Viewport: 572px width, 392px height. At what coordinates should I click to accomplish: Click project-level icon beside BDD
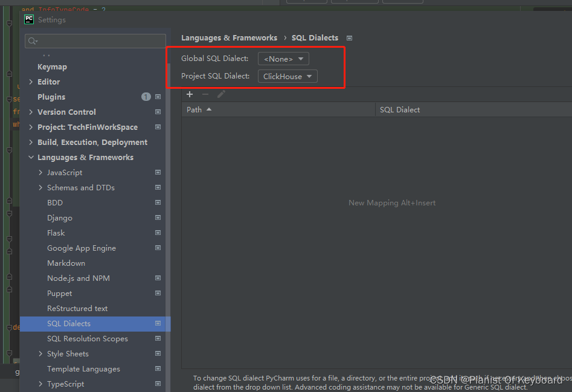(x=158, y=202)
